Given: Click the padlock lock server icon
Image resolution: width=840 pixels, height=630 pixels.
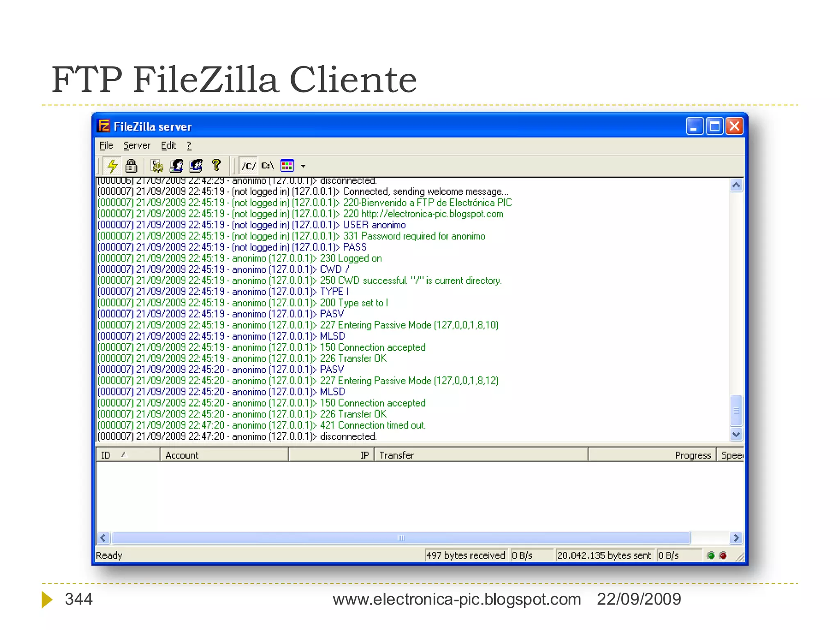Looking at the screenshot, I should coord(131,166).
